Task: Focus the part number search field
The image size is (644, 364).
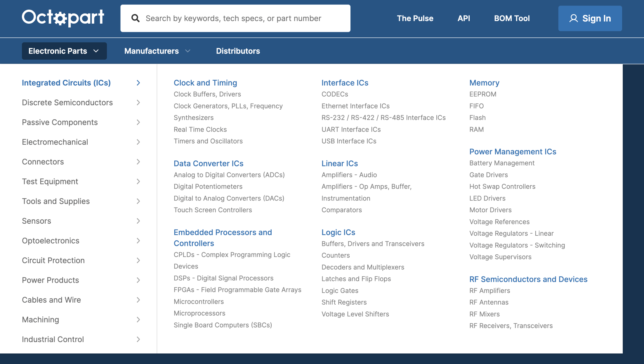Action: click(x=235, y=18)
